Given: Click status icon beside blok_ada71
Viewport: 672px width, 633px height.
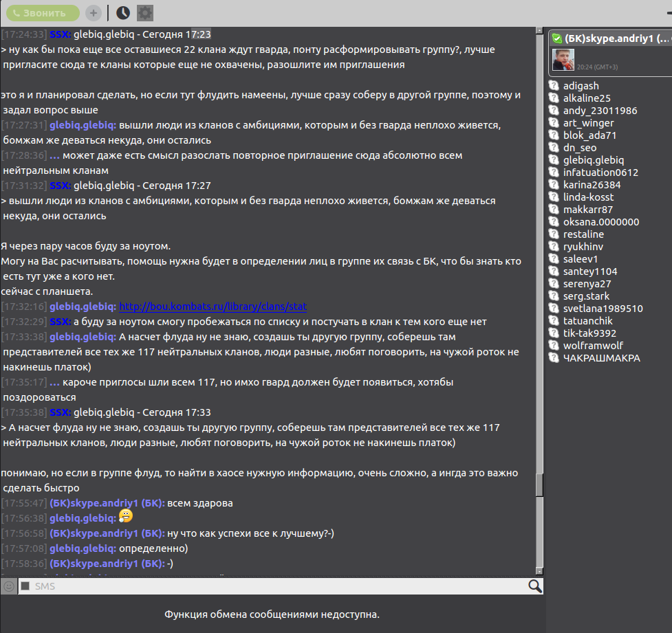Looking at the screenshot, I should [554, 135].
